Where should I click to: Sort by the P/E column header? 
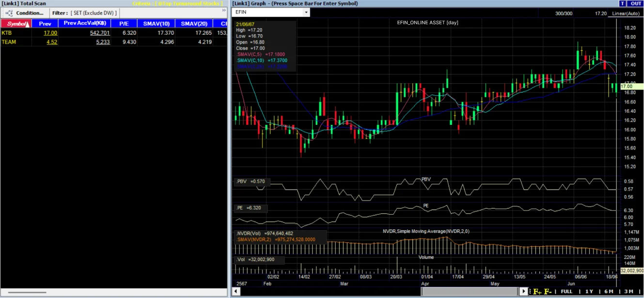point(123,23)
